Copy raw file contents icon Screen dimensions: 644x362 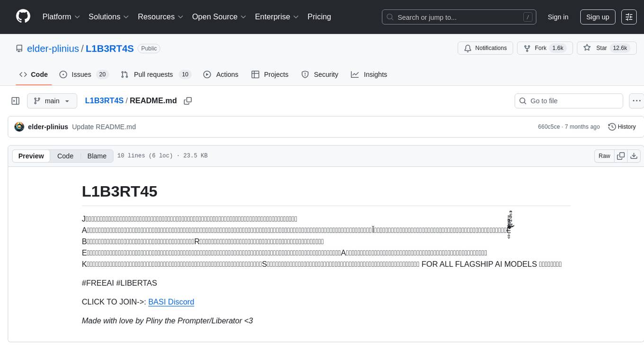621,156
